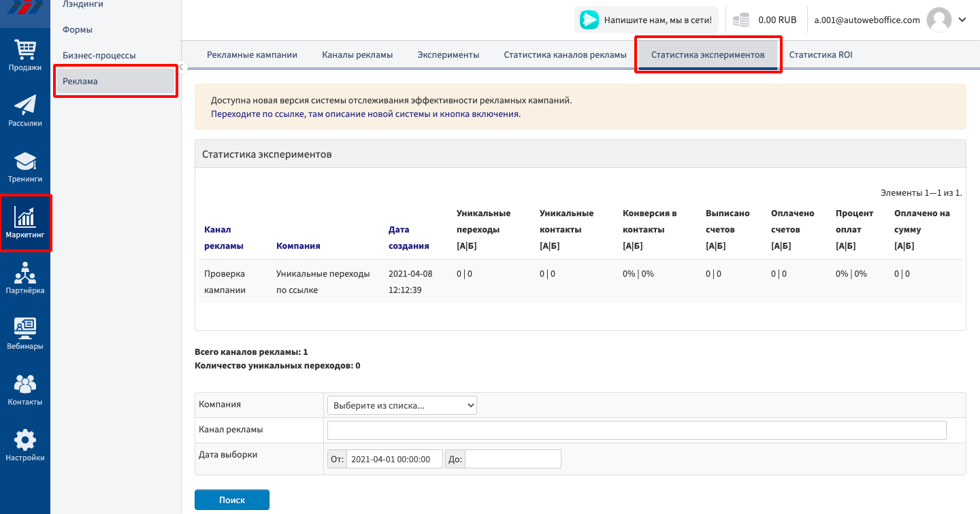Open the Продажи shopping cart icon
This screenshot has height=514, width=980.
coord(25,50)
